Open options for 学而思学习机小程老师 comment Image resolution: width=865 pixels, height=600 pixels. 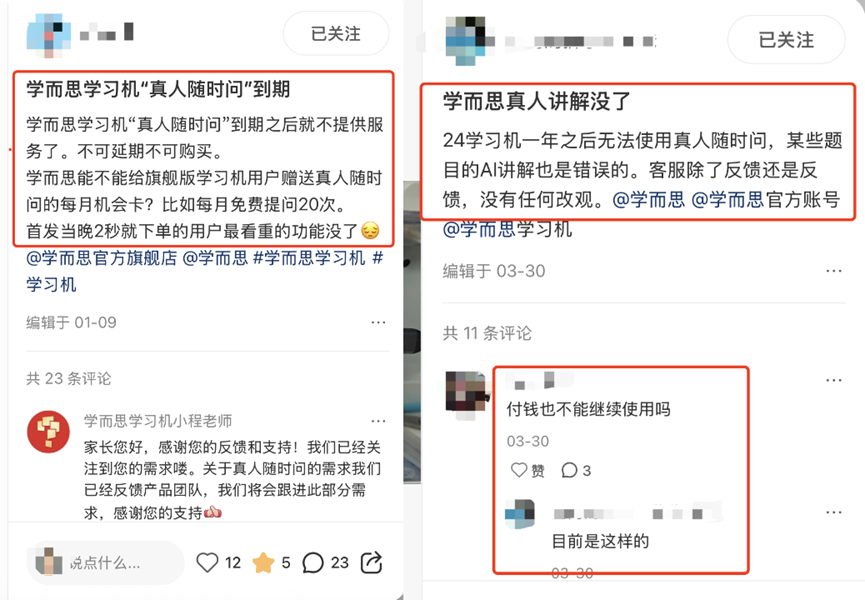coord(378,421)
